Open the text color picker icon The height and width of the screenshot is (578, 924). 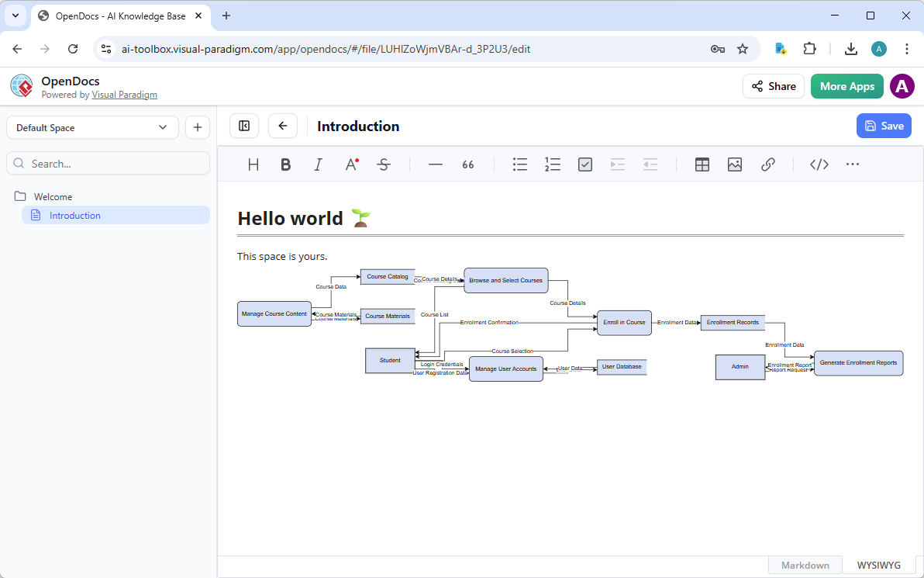350,164
